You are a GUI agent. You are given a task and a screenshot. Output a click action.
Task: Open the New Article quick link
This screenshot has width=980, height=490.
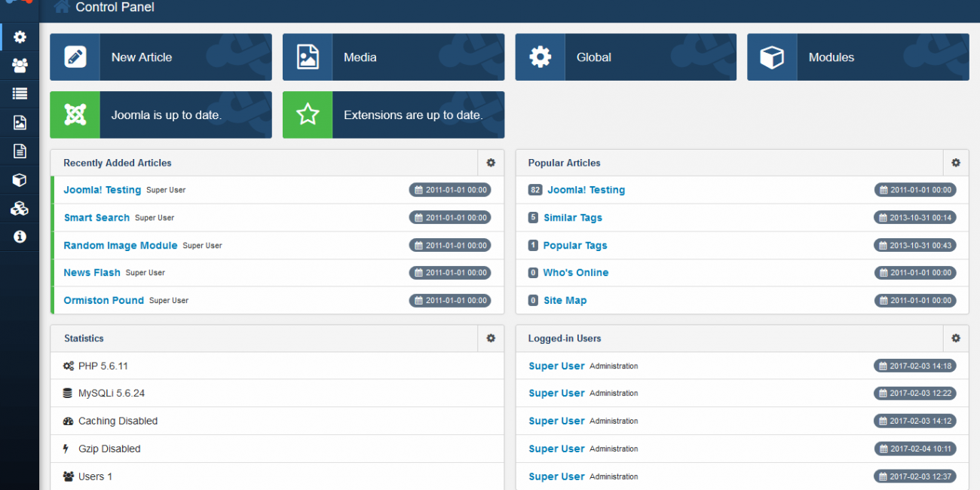click(x=161, y=57)
